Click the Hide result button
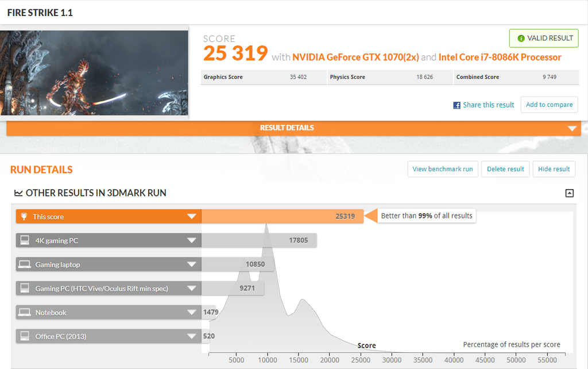This screenshot has width=588, height=369. [554, 169]
